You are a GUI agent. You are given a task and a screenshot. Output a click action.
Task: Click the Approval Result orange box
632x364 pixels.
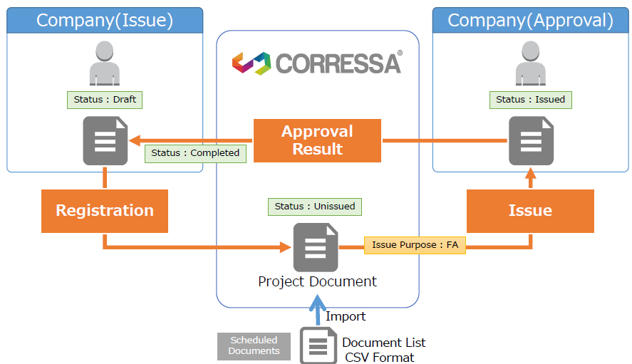(317, 140)
